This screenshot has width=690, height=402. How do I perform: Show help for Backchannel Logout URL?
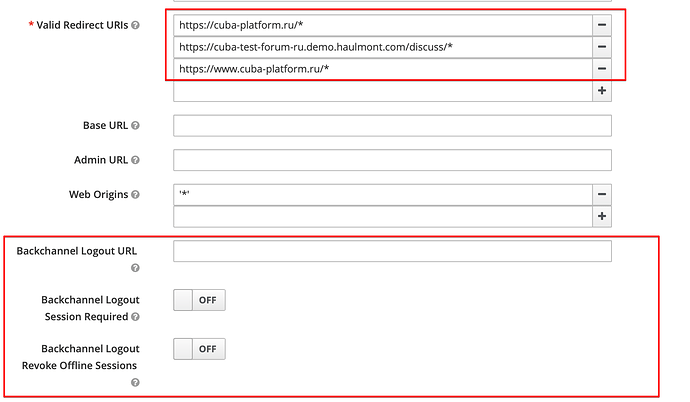(x=136, y=268)
